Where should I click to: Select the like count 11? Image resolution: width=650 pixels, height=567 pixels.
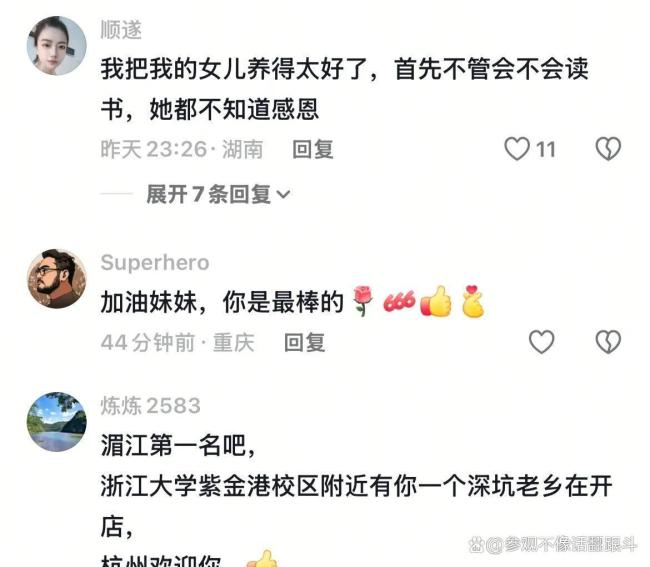coord(546,149)
